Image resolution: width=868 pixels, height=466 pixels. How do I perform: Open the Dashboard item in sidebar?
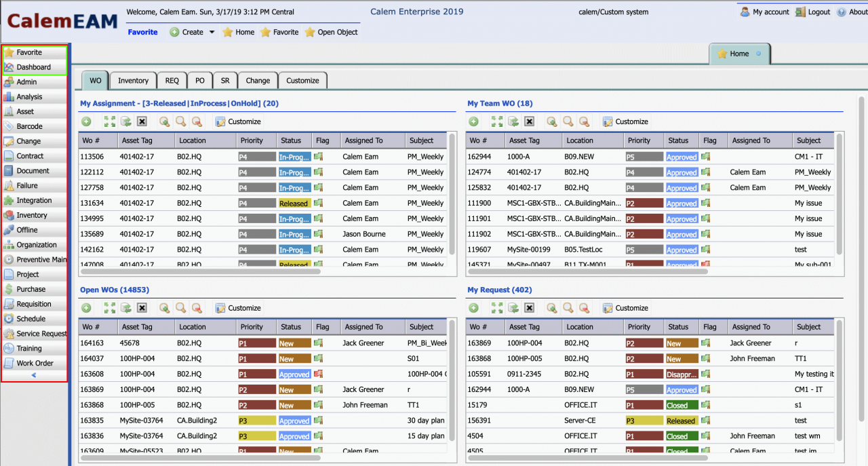[x=35, y=67]
